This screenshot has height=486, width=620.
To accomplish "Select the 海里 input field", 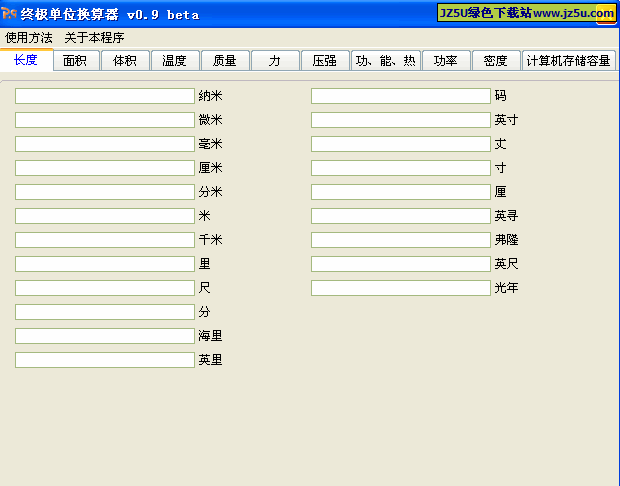I will click(105, 336).
